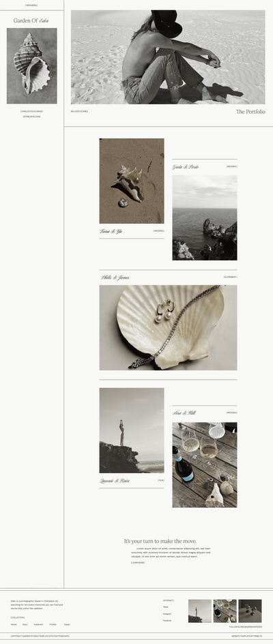Open the beach hero portfolio photo
The width and height of the screenshot is (273, 644).
pos(168,57)
